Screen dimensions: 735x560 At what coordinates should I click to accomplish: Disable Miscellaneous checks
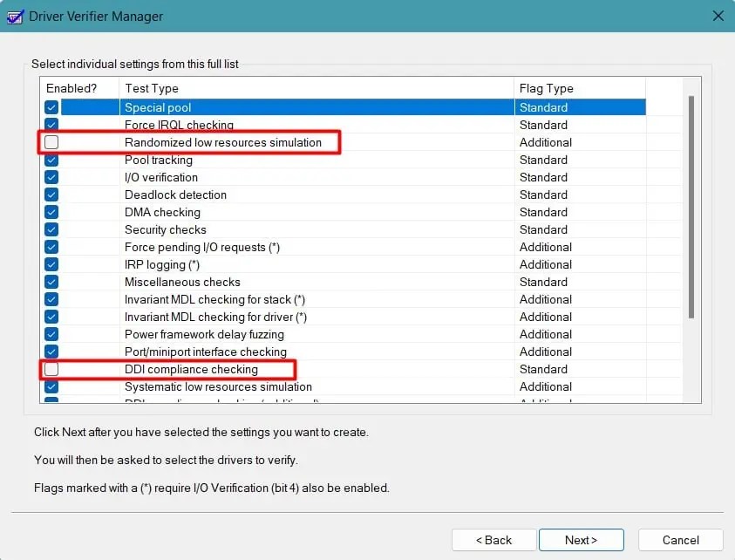pyautogui.click(x=51, y=282)
